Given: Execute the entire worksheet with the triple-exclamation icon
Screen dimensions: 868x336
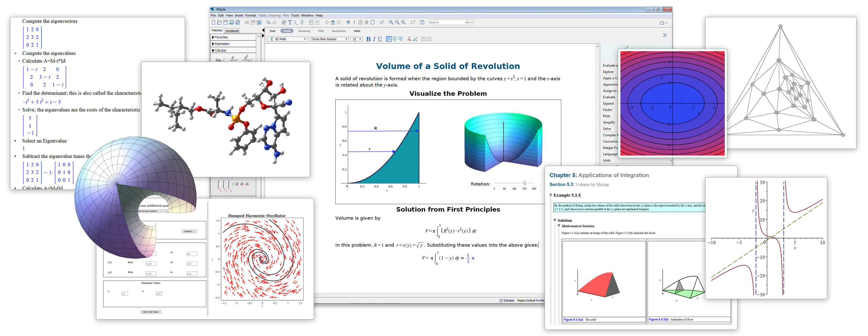Looking at the screenshot, I should tap(348, 22).
